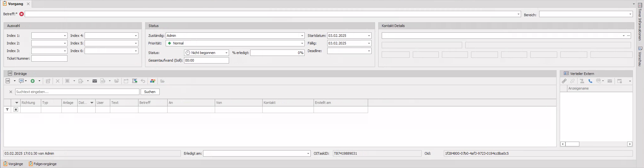This screenshot has width=644, height=168.
Task: Open the Zuständig dropdown showing Admin
Action: pyautogui.click(x=302, y=36)
